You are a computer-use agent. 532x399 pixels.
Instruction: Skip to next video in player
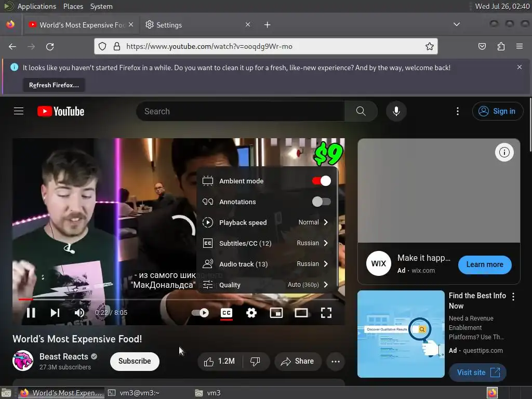pyautogui.click(x=55, y=312)
